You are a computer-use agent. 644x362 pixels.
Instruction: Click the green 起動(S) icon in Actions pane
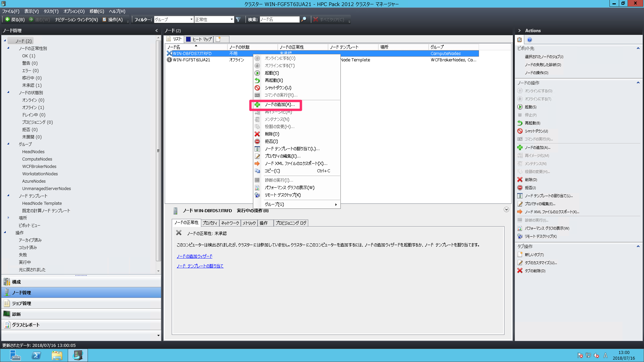[520, 107]
